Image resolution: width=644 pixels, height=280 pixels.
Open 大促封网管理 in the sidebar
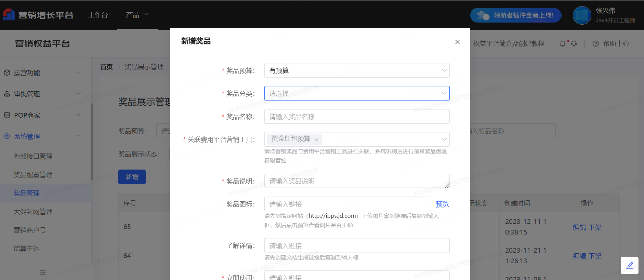(33, 212)
